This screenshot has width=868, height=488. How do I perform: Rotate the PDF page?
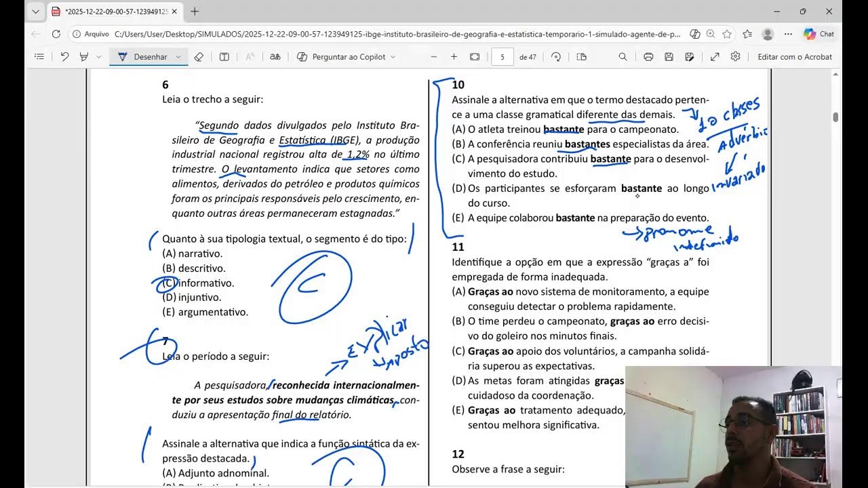[556, 57]
